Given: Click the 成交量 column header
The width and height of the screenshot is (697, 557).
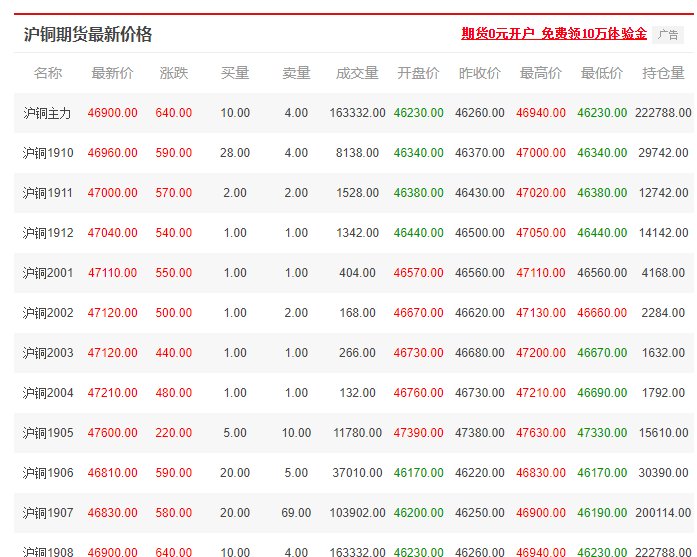Looking at the screenshot, I should (x=357, y=73).
